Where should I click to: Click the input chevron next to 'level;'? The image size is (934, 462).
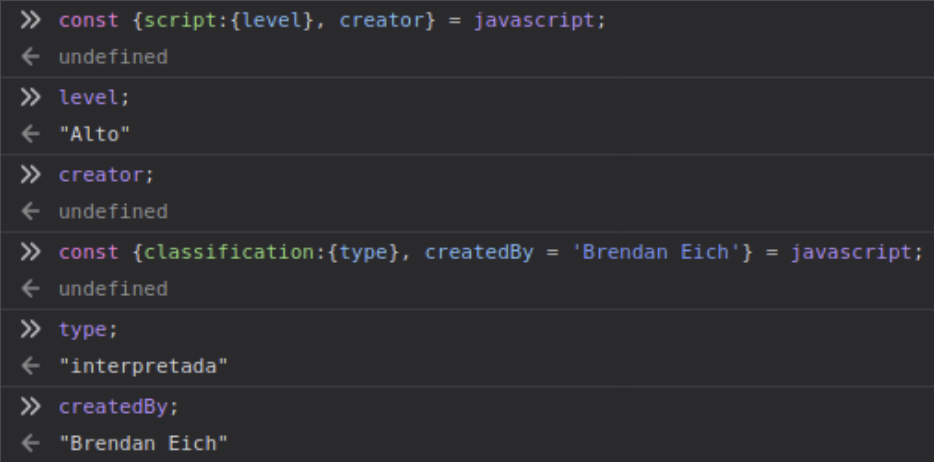(30, 98)
